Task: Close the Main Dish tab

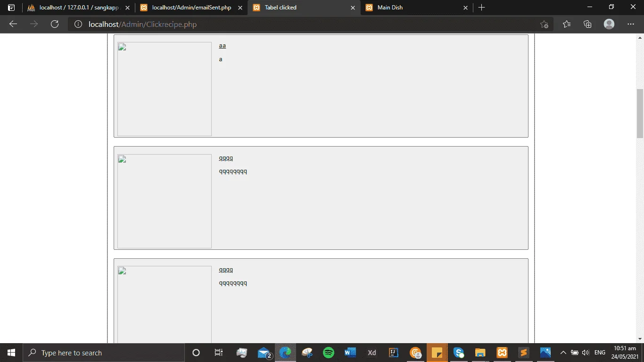Action: click(x=465, y=8)
